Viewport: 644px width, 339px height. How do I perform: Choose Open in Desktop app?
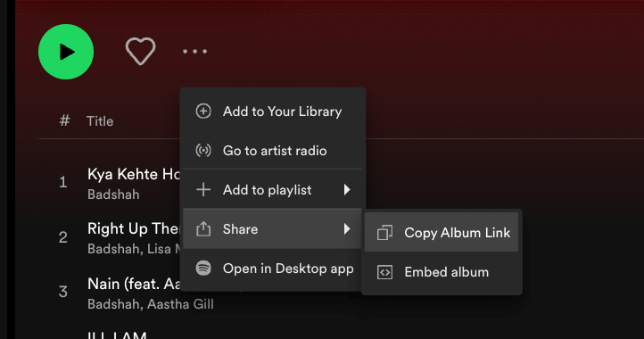click(x=273, y=269)
